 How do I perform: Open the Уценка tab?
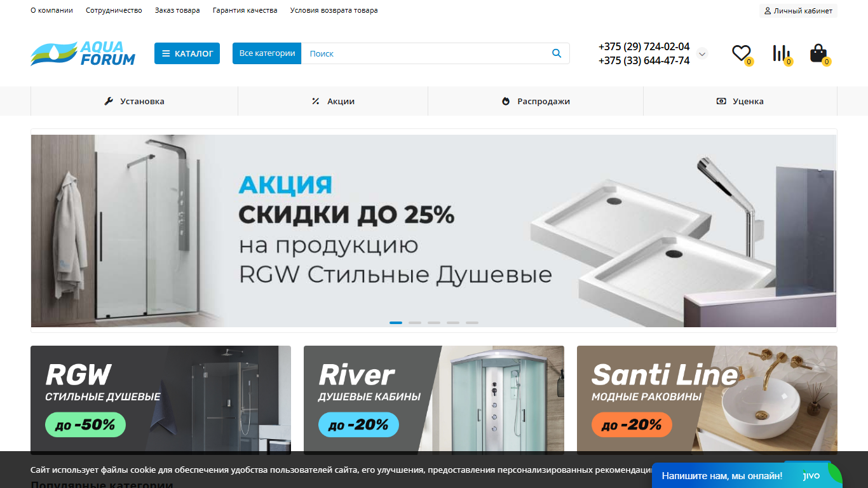[740, 101]
